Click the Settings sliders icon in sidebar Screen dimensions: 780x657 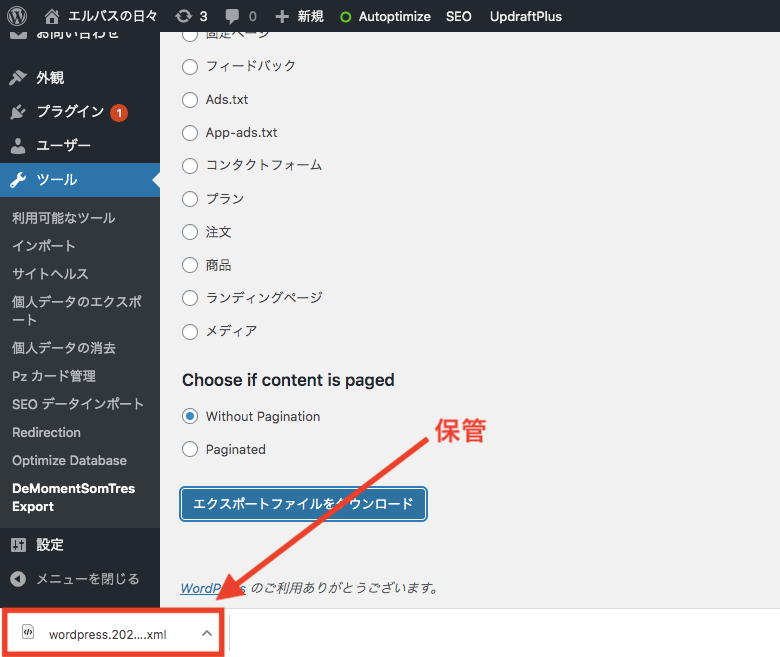(18, 545)
